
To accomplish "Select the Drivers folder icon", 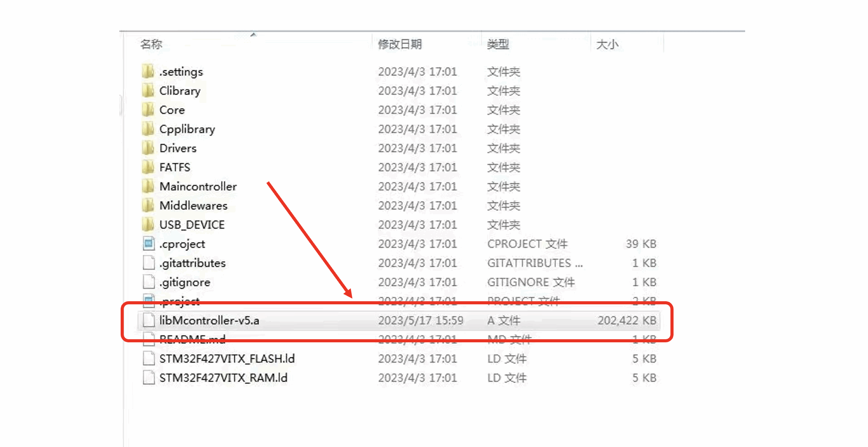I will 148,148.
